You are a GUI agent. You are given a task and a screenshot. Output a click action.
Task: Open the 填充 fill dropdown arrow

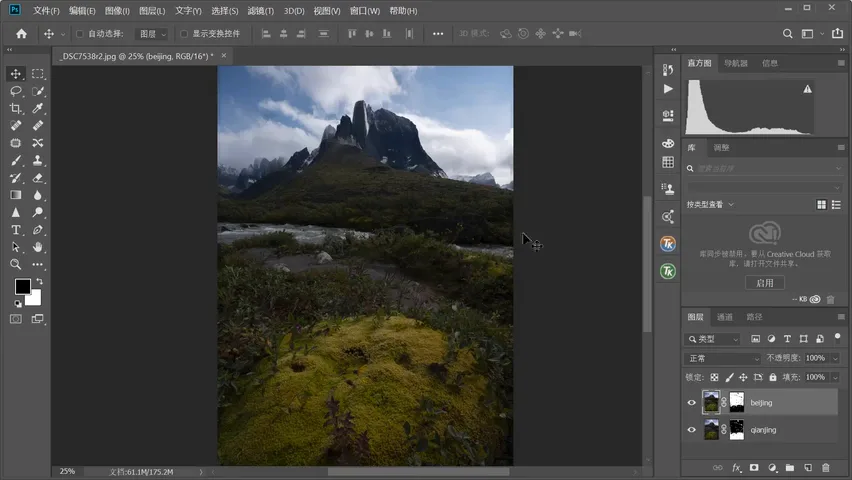tap(835, 377)
